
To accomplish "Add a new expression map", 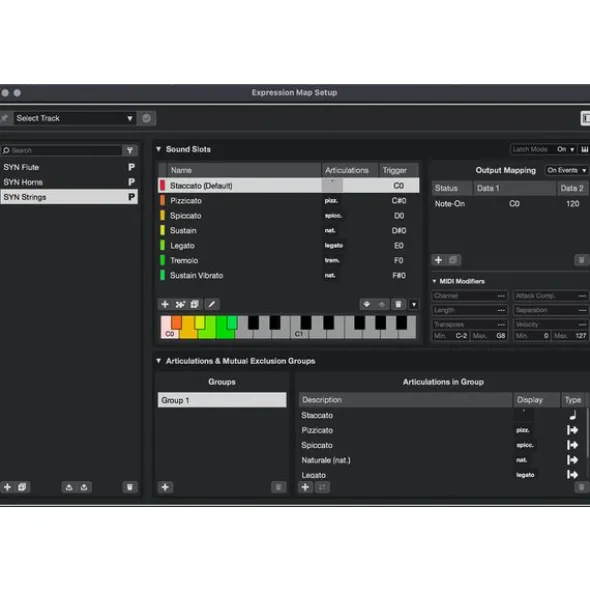I will [8, 487].
